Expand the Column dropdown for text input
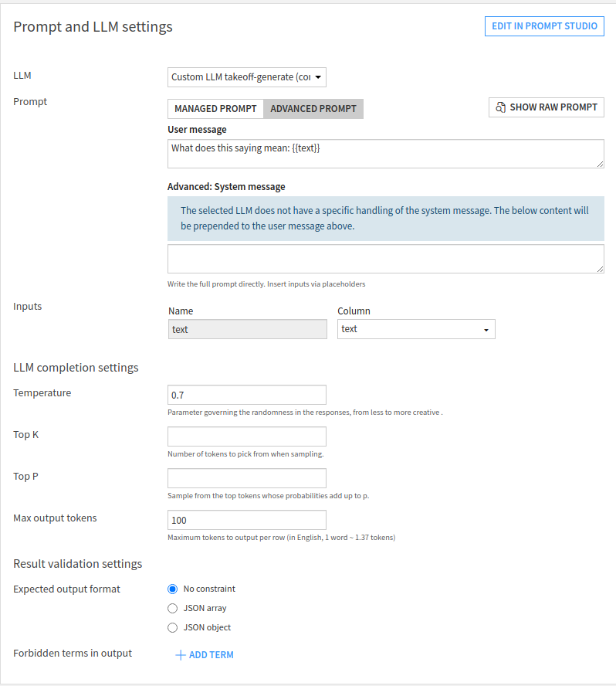 (x=416, y=329)
